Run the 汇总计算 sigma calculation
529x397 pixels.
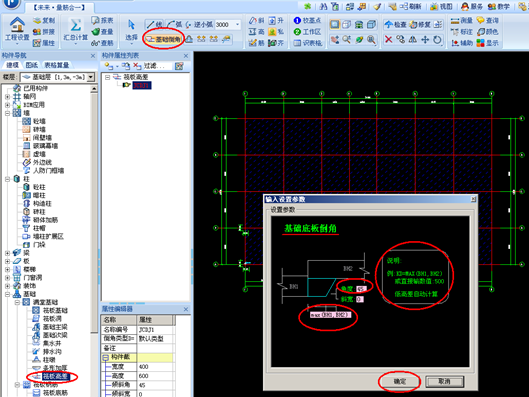tap(76, 29)
